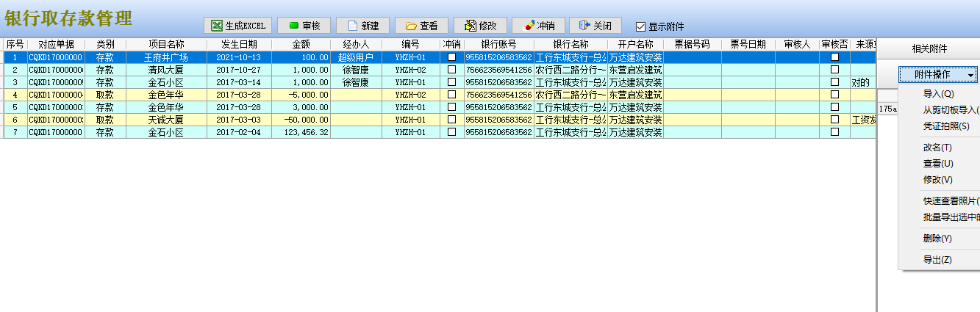Select 导出(Z) from the menu
980x312 pixels.
(x=937, y=260)
